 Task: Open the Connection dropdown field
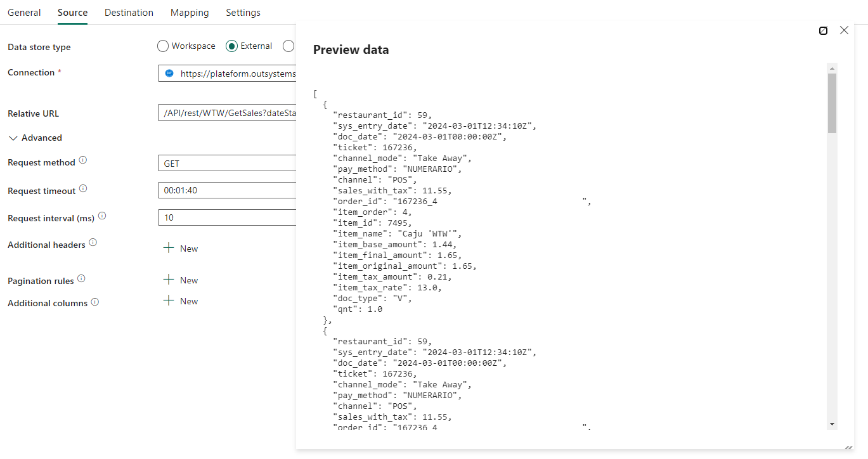coord(227,74)
